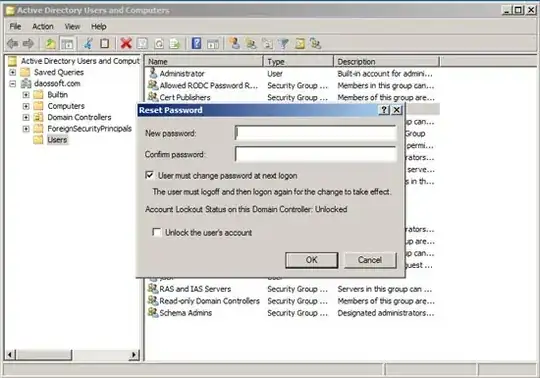Click the tree pane horizontal scrollbar thumb

44,355
